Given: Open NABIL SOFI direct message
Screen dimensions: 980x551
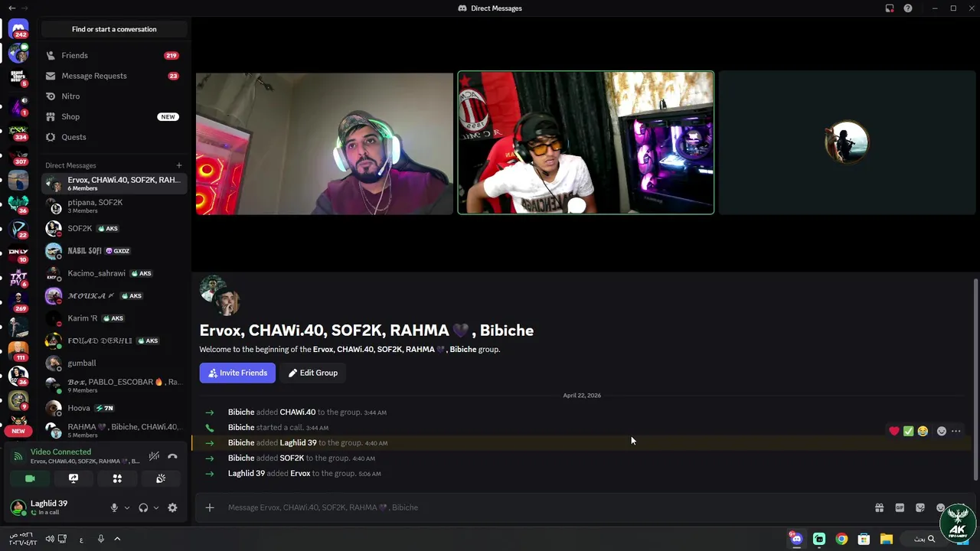Looking at the screenshot, I should 114,251.
